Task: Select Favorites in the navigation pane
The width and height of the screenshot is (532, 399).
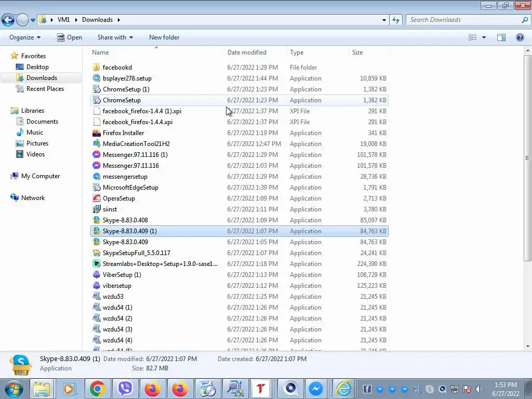Action: pyautogui.click(x=33, y=56)
